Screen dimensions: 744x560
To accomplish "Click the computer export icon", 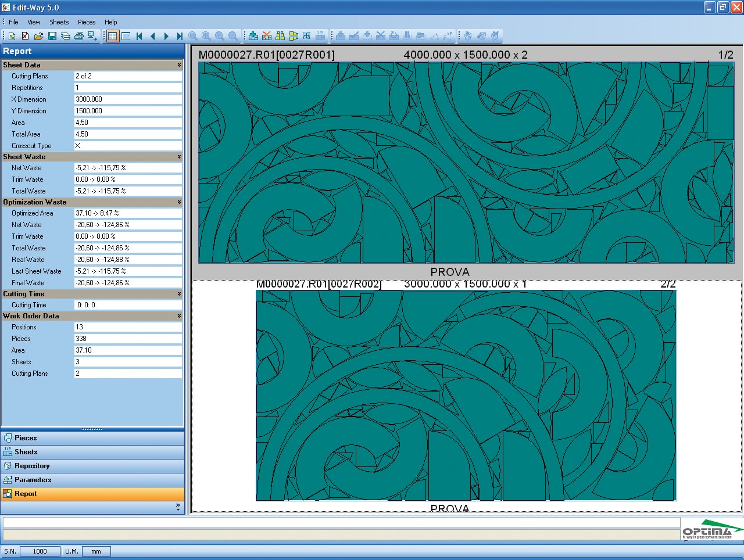I will click(x=92, y=36).
